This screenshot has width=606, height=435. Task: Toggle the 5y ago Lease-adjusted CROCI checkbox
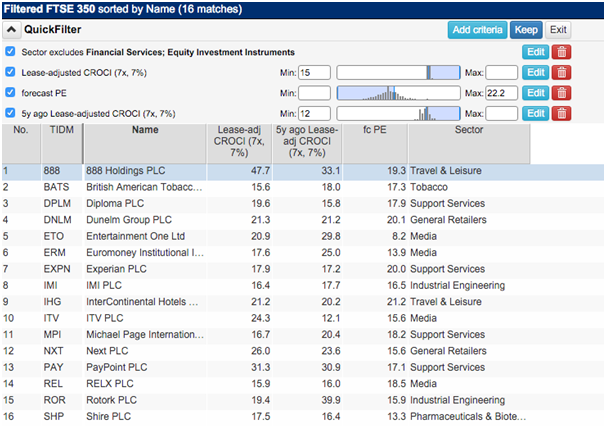[x=10, y=113]
